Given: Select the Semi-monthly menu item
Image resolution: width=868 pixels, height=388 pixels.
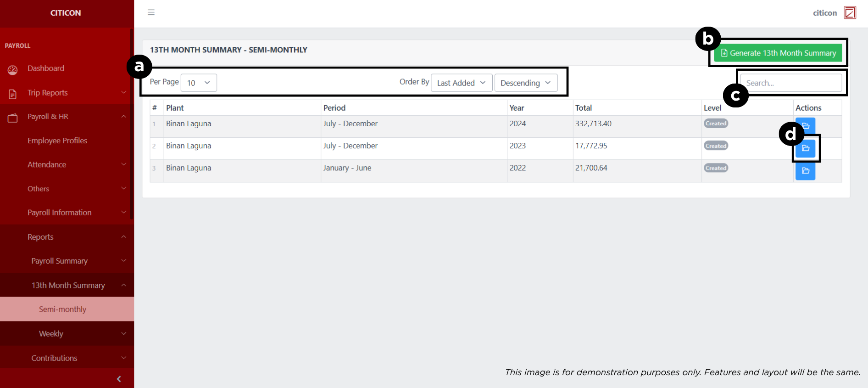Looking at the screenshot, I should tap(63, 309).
